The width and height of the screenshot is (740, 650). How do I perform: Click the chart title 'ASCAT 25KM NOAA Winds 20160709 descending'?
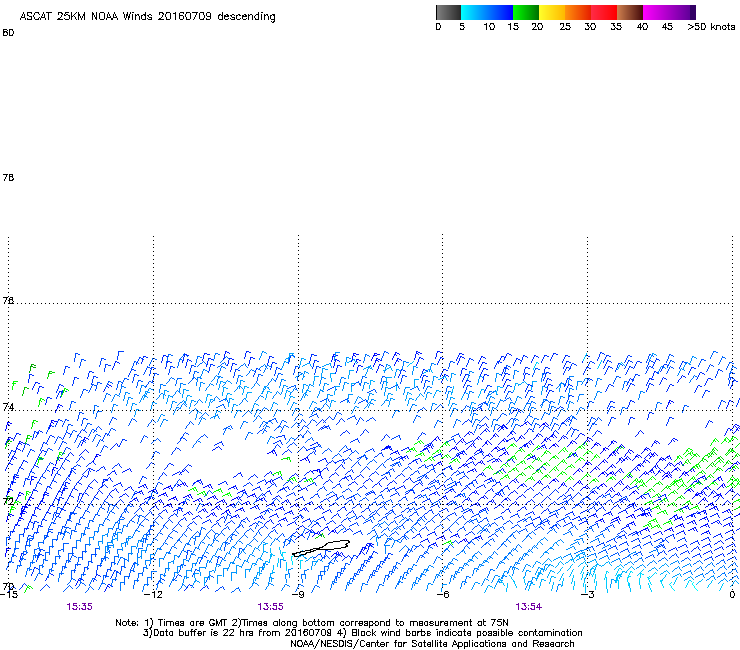(147, 17)
